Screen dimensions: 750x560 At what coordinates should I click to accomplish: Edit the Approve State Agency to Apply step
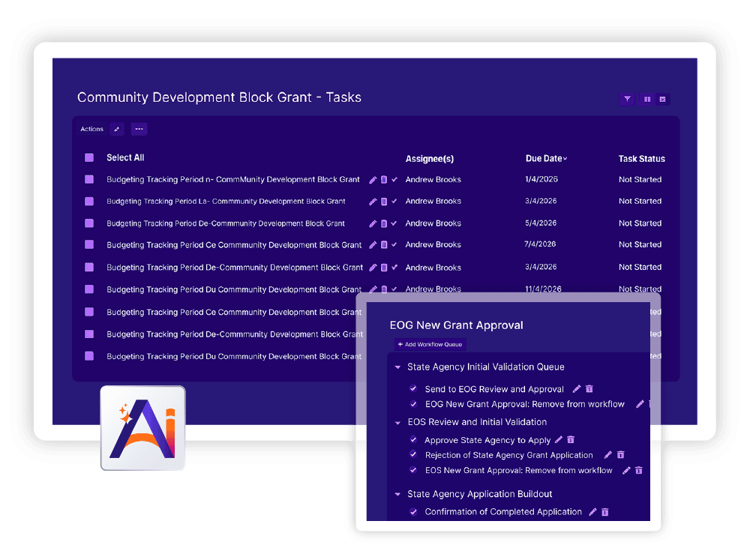tap(559, 440)
